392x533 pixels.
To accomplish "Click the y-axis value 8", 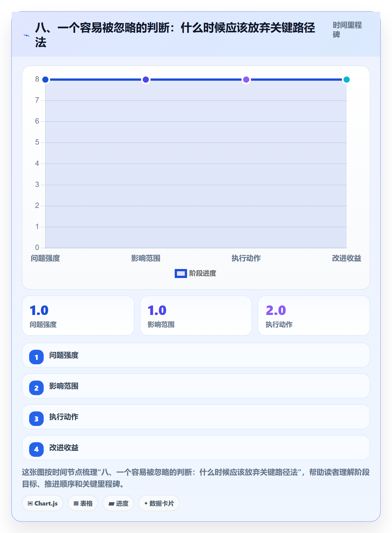I will pos(37,79).
